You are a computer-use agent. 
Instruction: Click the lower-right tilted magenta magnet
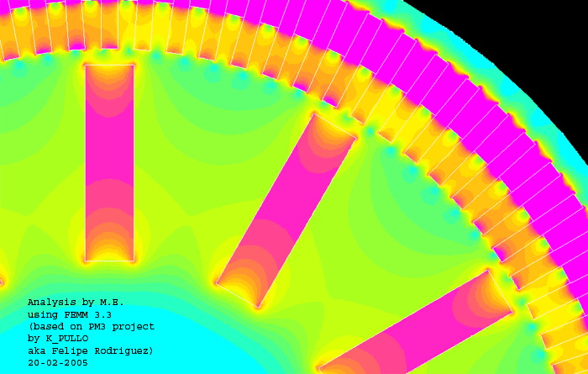[416, 324]
